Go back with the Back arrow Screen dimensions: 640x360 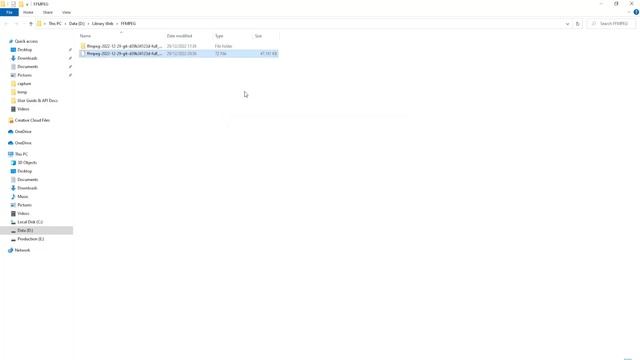coord(6,24)
